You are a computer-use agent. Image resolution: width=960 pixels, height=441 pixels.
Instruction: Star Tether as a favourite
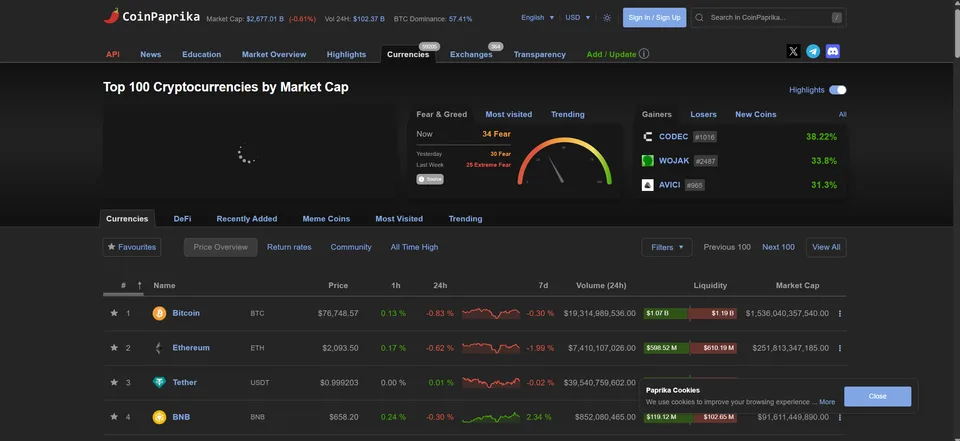point(114,382)
